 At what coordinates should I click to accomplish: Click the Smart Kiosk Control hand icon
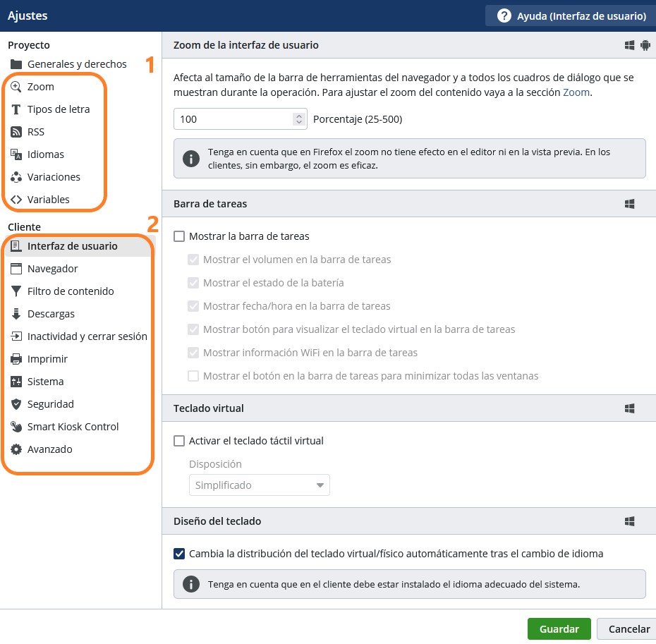click(16, 427)
